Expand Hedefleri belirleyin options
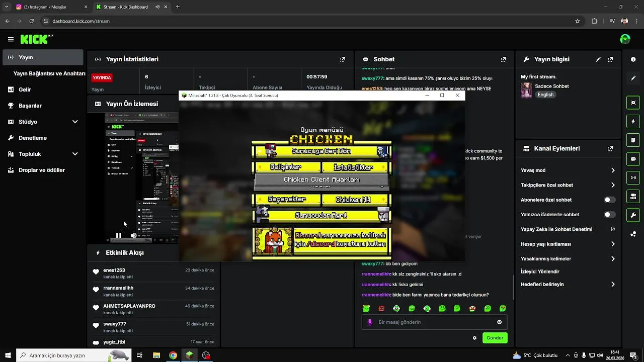 click(613, 285)
